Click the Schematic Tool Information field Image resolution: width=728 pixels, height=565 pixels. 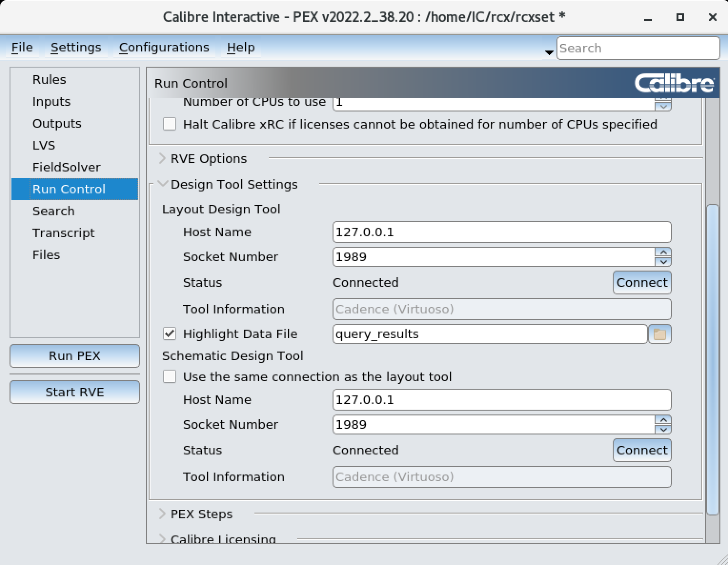pos(502,477)
